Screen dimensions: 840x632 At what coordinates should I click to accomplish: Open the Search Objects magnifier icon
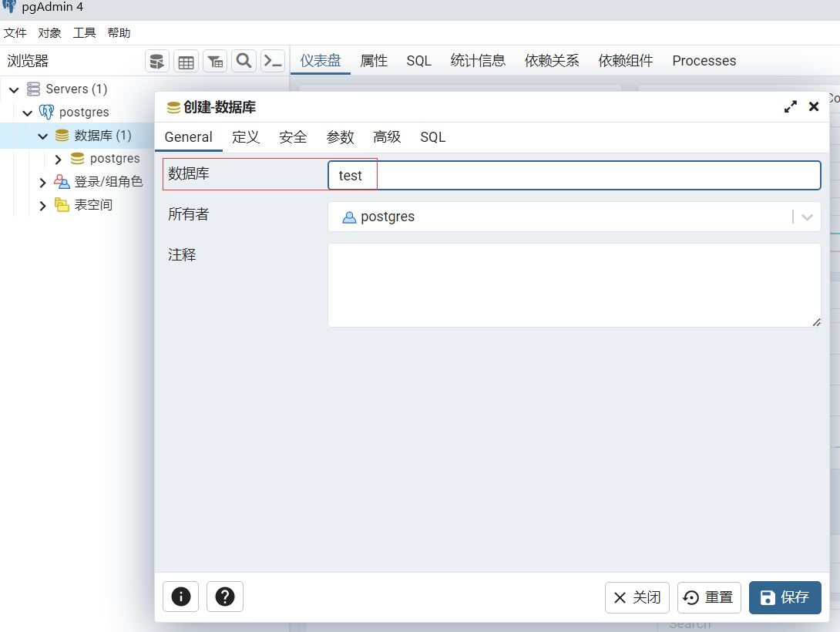click(x=244, y=61)
